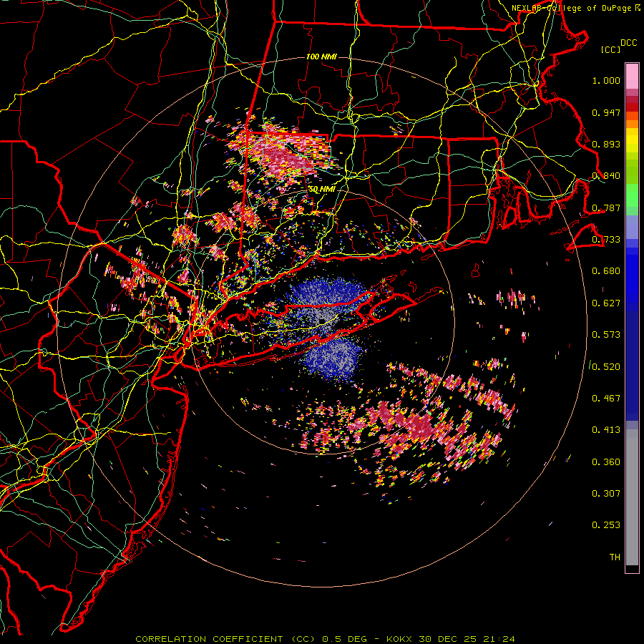Select the 0.680 scale label
This screenshot has height=644, width=644.
606,271
